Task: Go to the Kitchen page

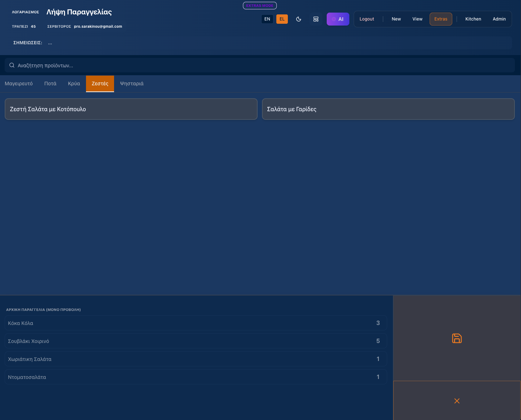Action: click(x=473, y=19)
